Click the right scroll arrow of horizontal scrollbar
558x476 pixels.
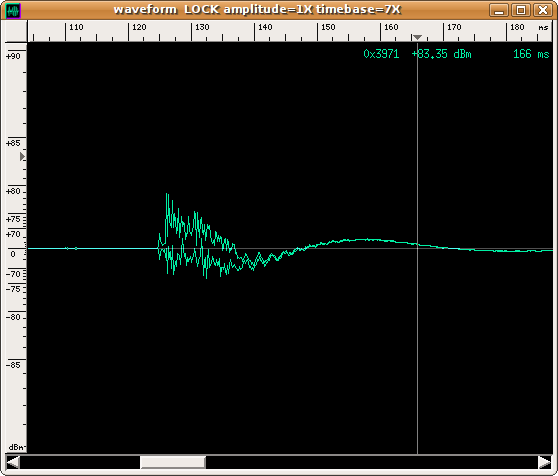[545, 462]
